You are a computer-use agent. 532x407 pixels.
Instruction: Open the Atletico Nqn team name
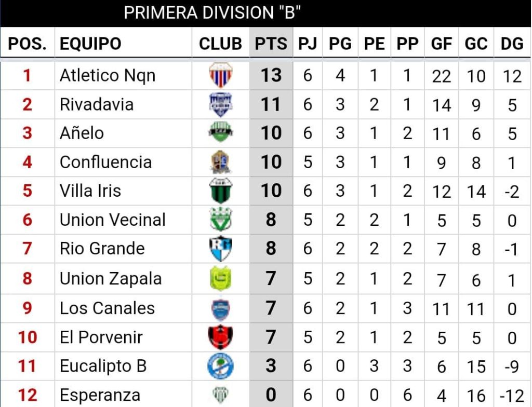pos(108,76)
